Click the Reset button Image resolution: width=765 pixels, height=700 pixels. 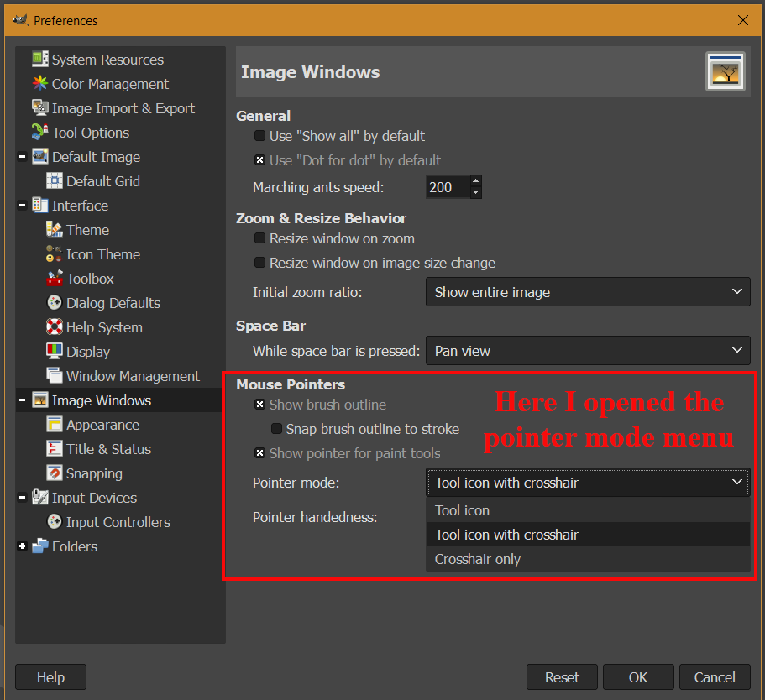click(x=562, y=677)
